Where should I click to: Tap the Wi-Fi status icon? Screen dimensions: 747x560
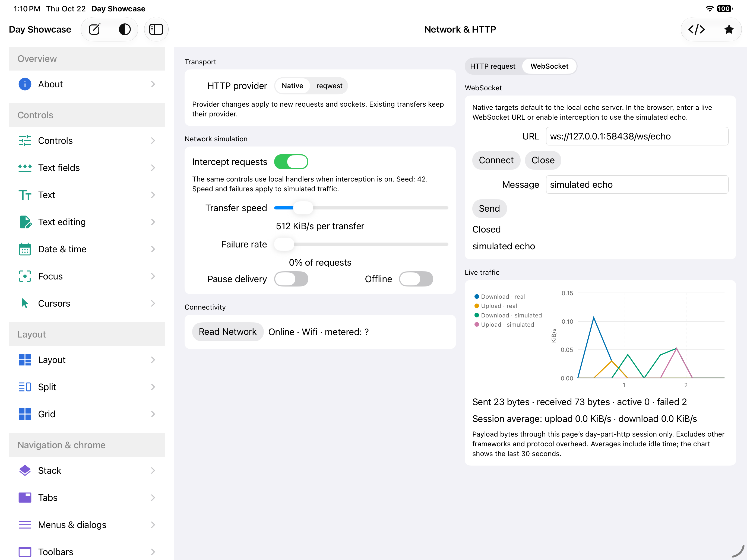[x=710, y=9]
